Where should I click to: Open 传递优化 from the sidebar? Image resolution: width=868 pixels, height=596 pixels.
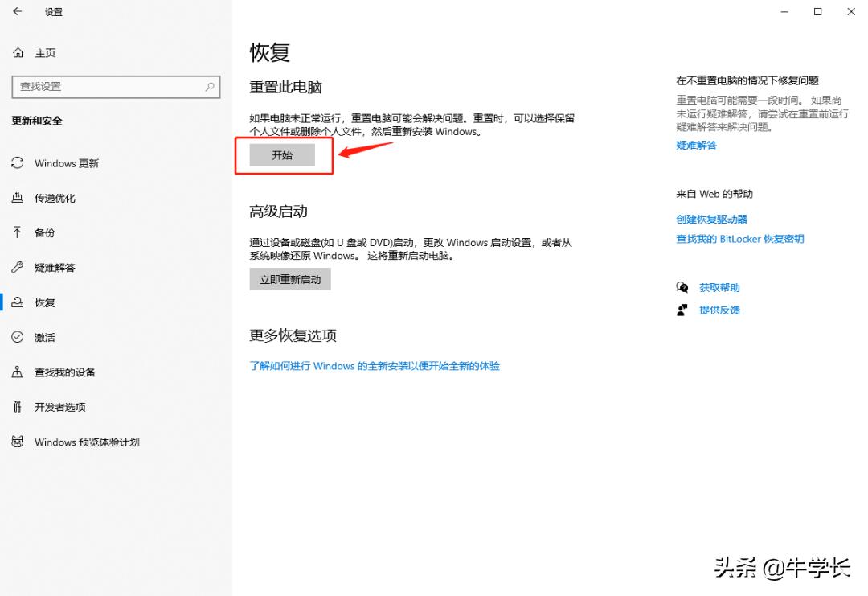click(x=18, y=198)
